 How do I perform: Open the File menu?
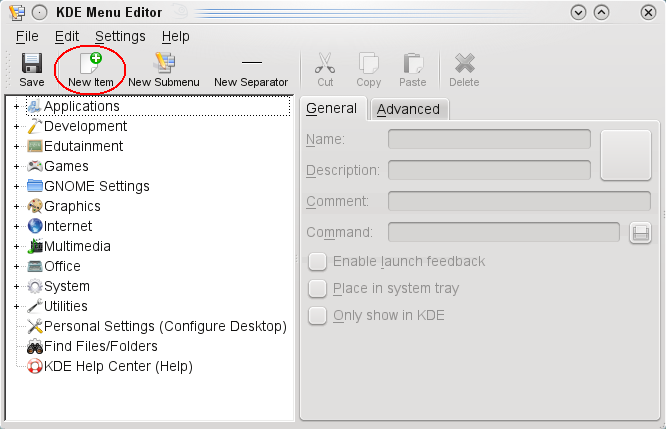click(x=27, y=37)
